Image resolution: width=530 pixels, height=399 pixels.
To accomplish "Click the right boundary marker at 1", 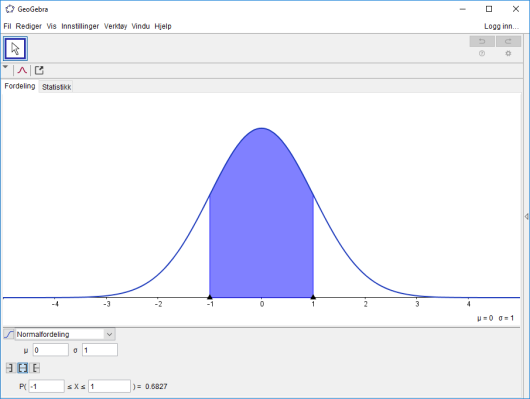I will [x=313, y=297].
